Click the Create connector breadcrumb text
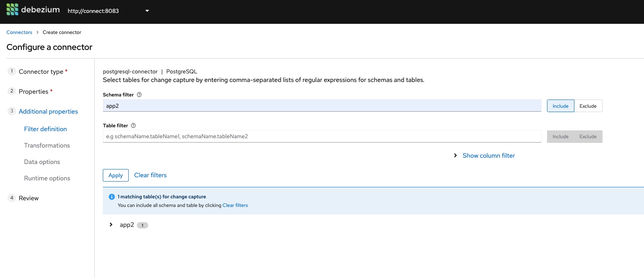 coord(62,32)
